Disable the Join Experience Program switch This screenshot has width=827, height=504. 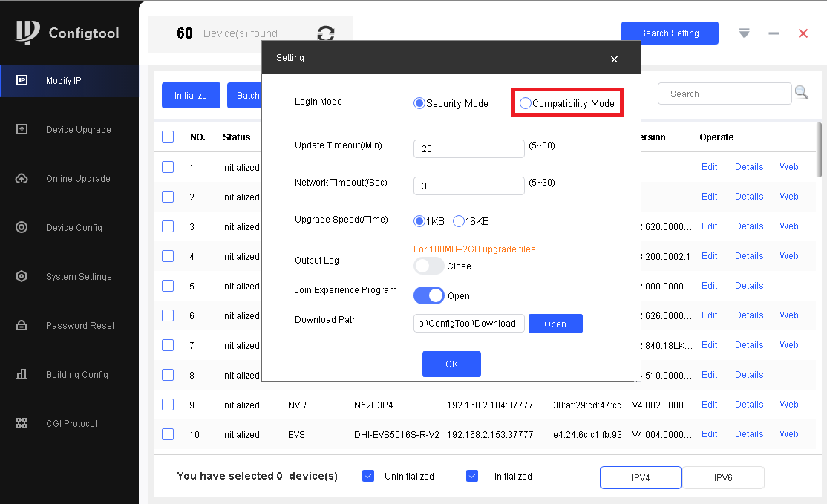(428, 295)
